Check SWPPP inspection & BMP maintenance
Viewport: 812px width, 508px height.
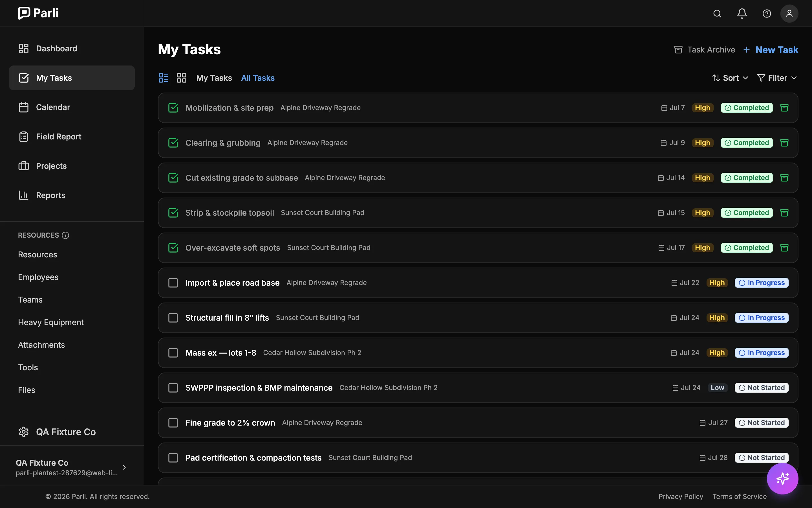coord(173,388)
